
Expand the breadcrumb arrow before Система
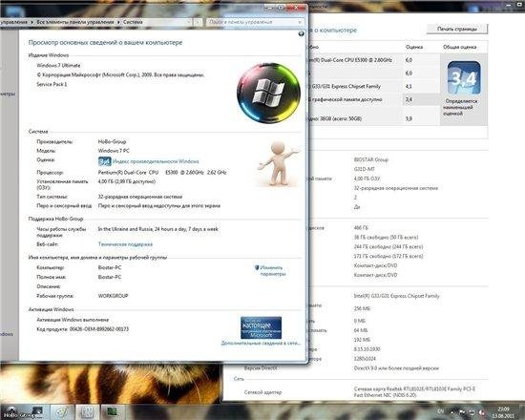(x=118, y=22)
